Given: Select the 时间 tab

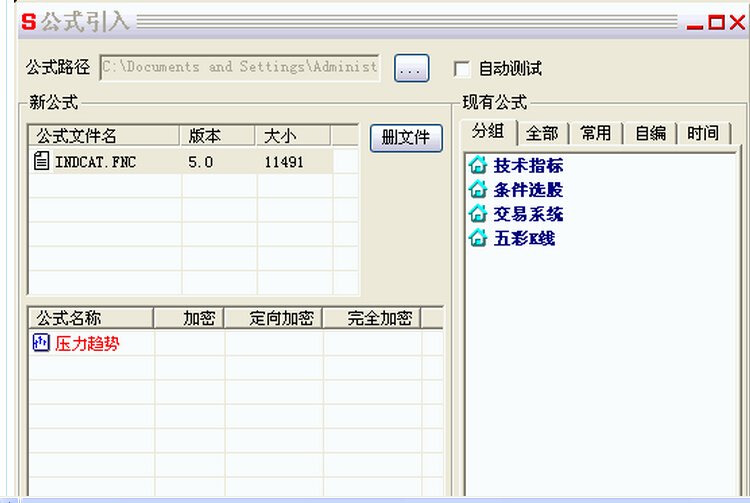Looking at the screenshot, I should pos(703,133).
